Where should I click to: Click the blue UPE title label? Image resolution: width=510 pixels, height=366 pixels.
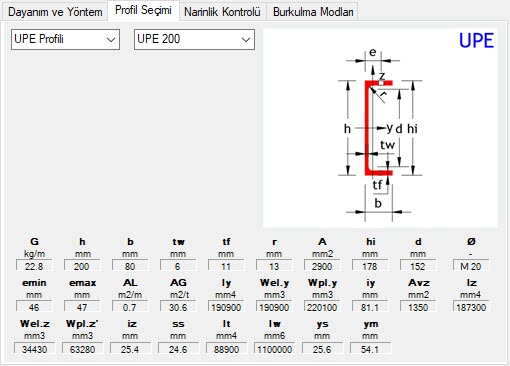pos(476,41)
